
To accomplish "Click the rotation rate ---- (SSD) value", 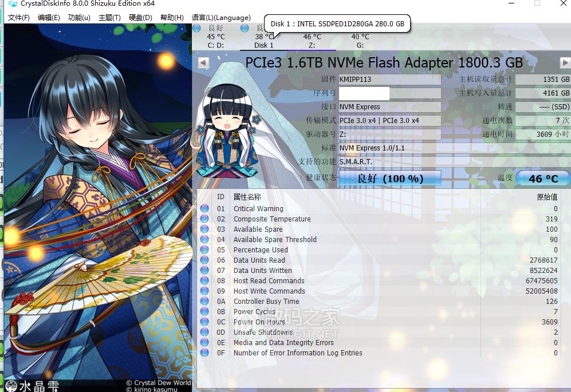I will [x=543, y=106].
